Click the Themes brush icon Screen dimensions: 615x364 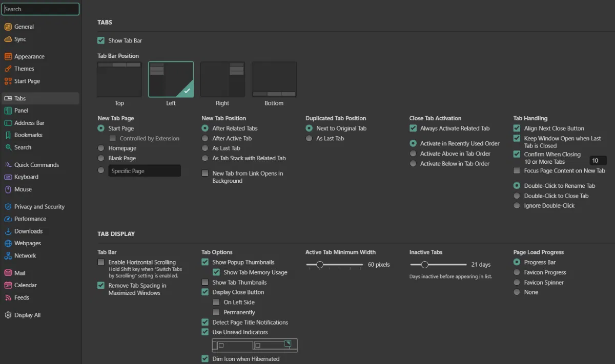pyautogui.click(x=8, y=69)
